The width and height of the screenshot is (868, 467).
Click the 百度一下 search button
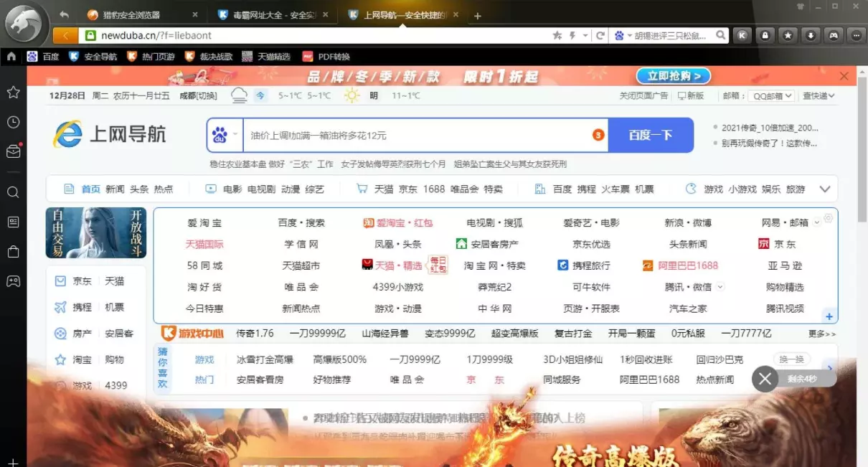pyautogui.click(x=651, y=135)
